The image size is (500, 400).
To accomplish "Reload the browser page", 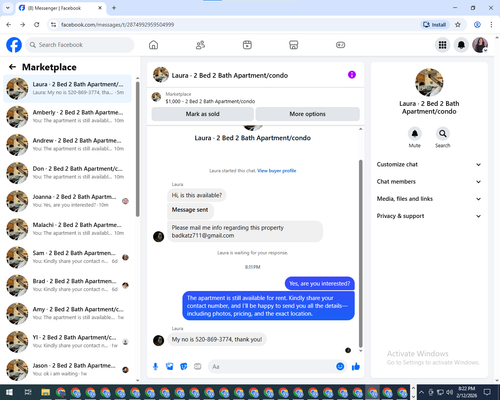I will point(37,25).
